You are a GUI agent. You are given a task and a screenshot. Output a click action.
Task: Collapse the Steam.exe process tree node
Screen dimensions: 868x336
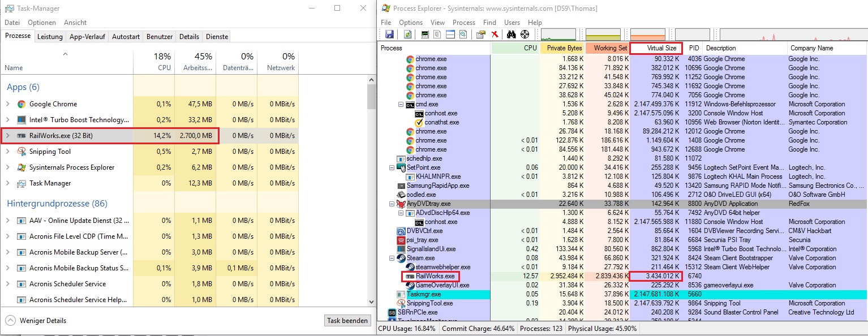point(392,258)
